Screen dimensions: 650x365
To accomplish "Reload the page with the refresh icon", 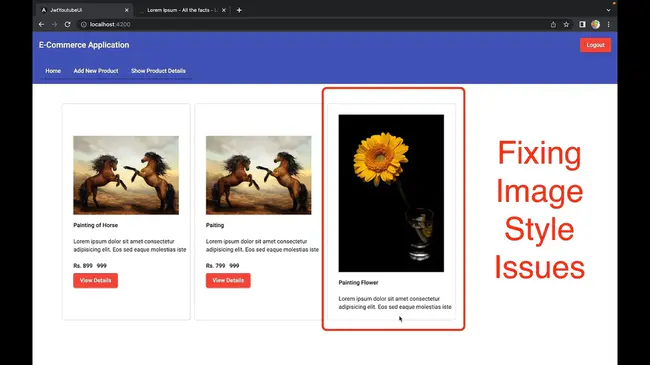I will 68,24.
